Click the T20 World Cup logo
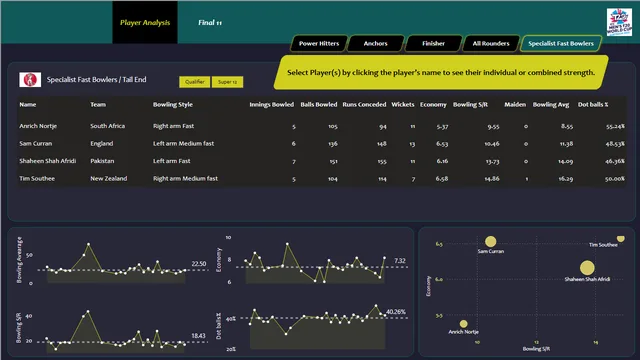 pos(619,22)
